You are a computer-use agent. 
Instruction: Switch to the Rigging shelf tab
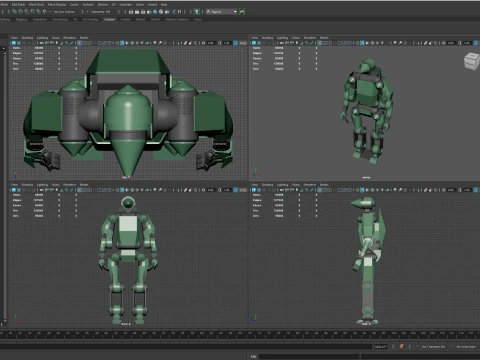click(x=21, y=19)
